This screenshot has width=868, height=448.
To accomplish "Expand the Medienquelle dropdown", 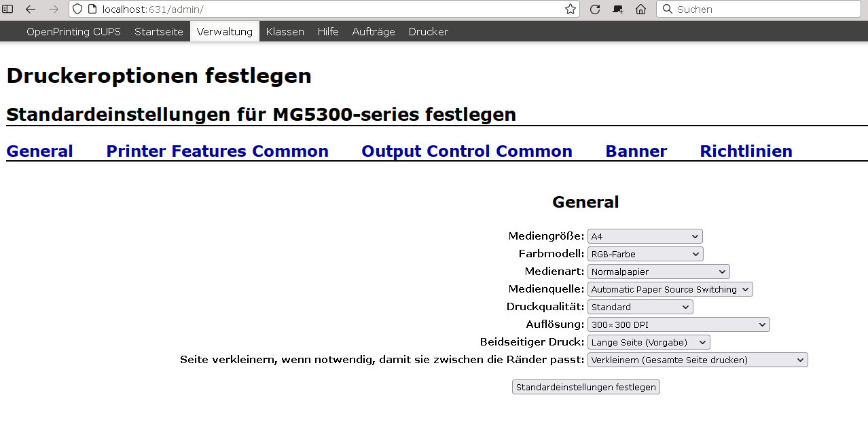I will (670, 289).
